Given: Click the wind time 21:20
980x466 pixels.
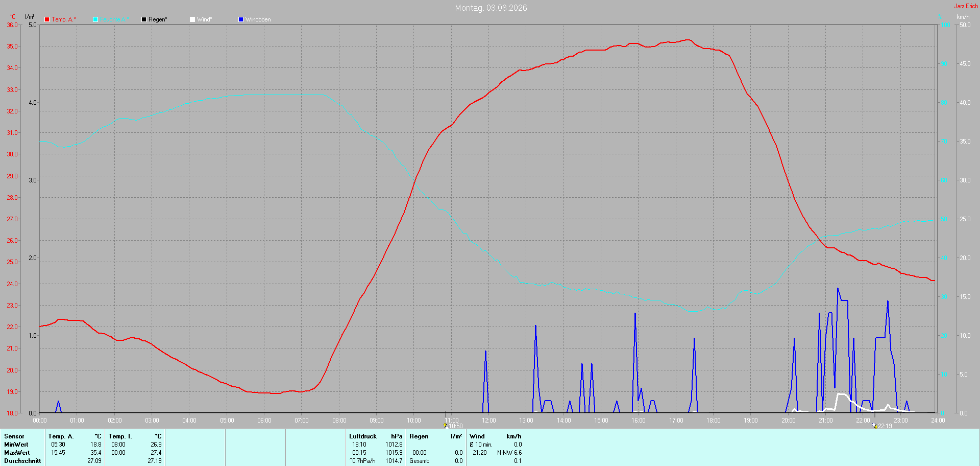Looking at the screenshot, I should coord(480,453).
